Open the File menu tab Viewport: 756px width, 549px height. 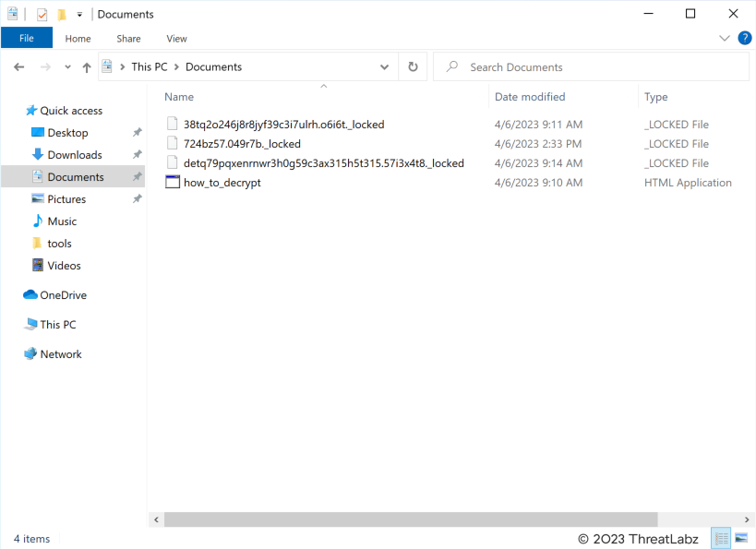coord(26,38)
